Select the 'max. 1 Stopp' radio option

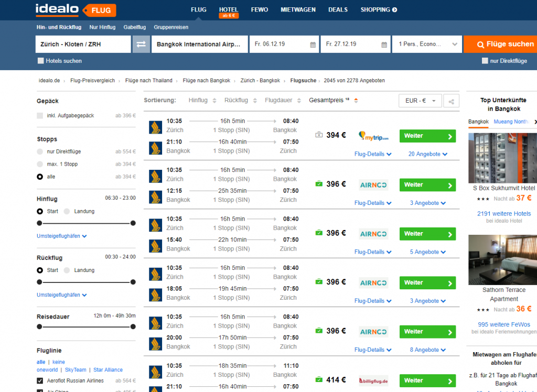(40, 164)
